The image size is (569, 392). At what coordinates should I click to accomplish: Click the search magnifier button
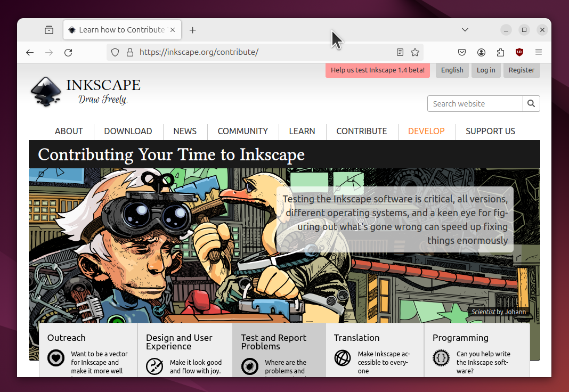[531, 104]
